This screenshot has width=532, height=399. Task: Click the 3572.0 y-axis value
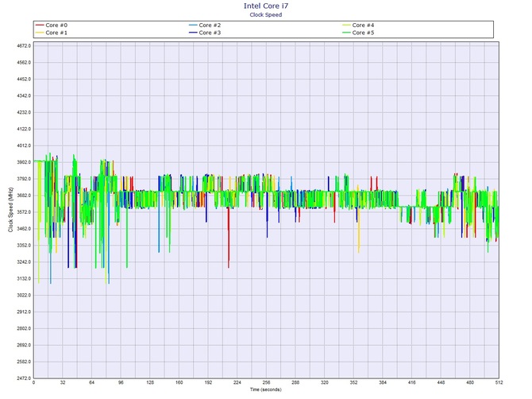24,212
